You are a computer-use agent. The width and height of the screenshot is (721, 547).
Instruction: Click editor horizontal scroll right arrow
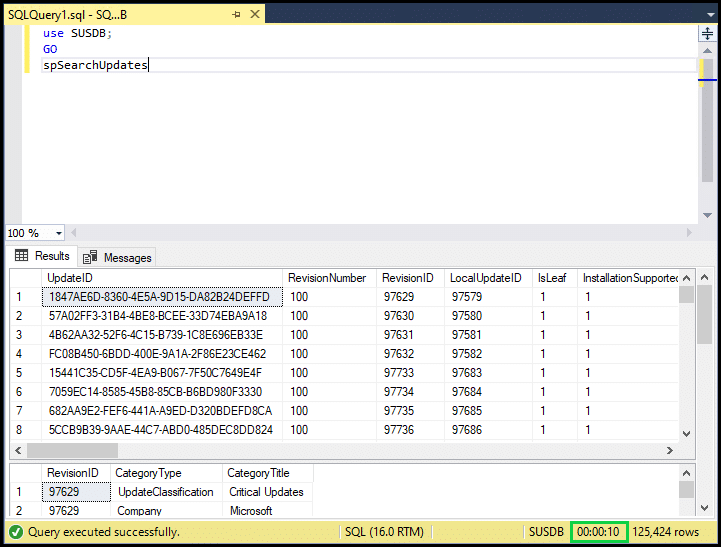point(689,233)
